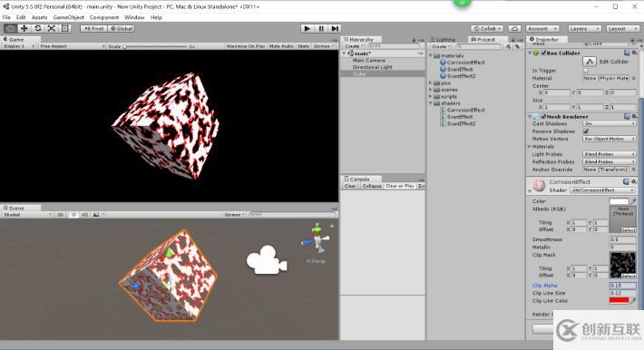
Task: Toggle the Is Trigger checkbox
Action: [x=586, y=71]
